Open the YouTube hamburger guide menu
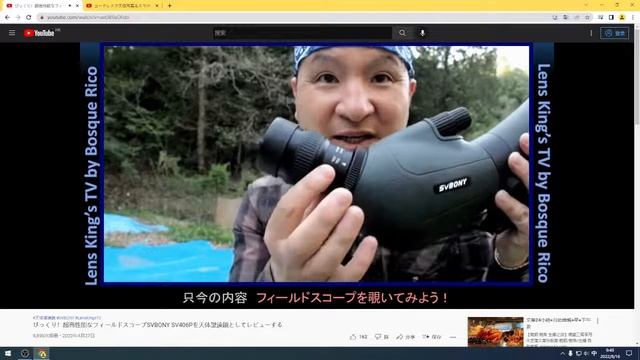 (12, 33)
